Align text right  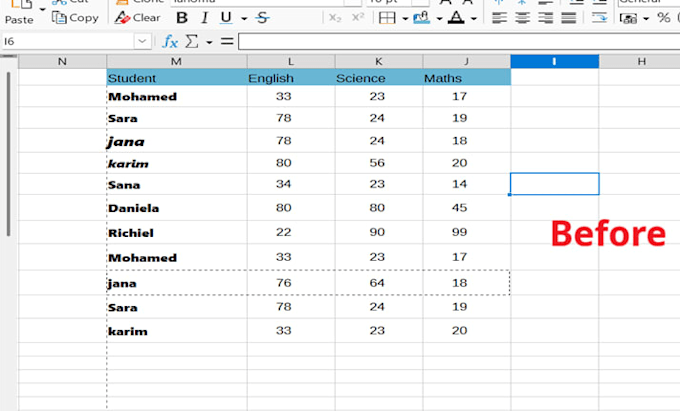coord(546,18)
